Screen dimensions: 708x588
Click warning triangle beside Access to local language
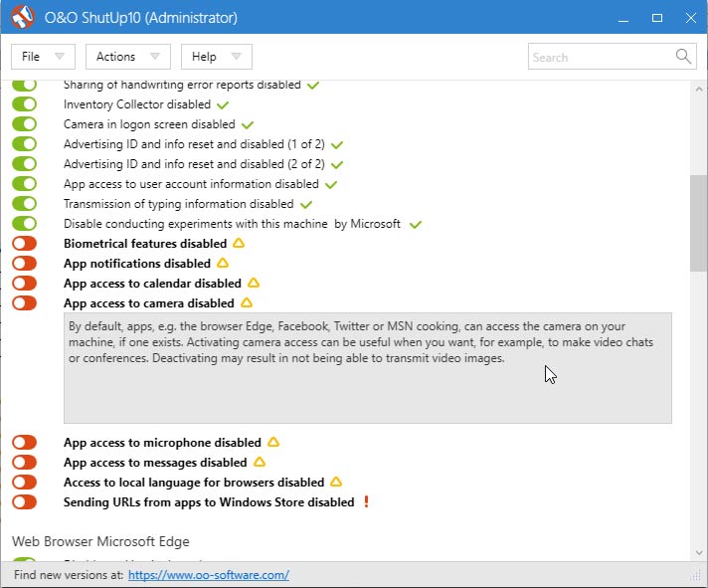[336, 482]
